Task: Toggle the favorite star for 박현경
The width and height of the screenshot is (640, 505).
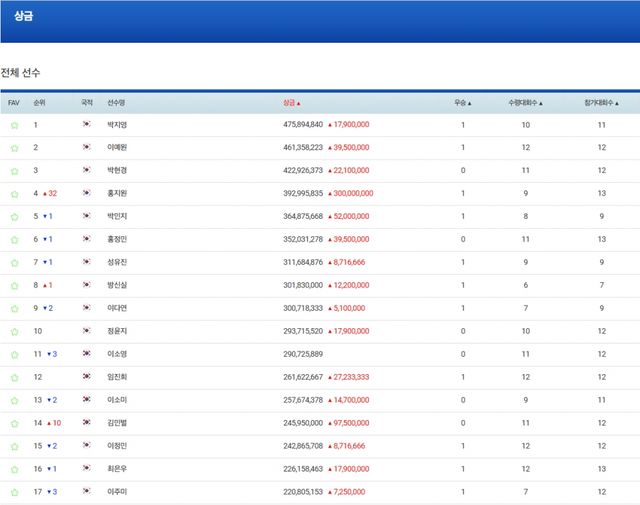Action: [x=14, y=171]
